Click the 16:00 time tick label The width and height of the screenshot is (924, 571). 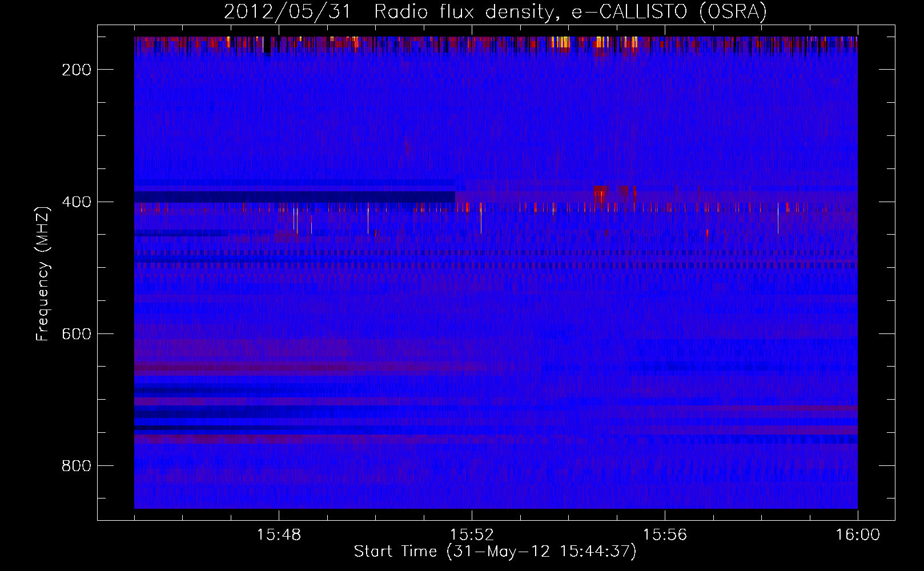(x=858, y=535)
